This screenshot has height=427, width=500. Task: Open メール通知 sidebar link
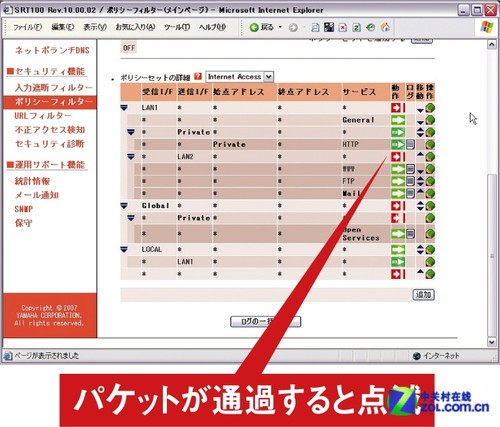click(37, 195)
